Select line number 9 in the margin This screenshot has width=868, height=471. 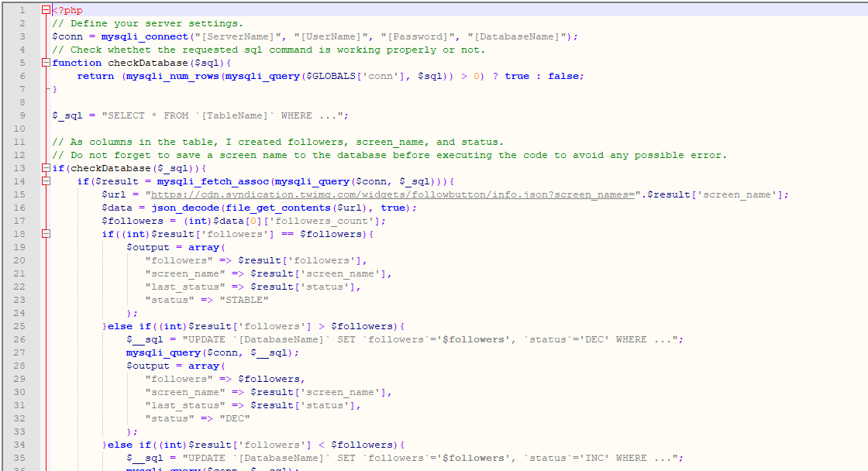pyautogui.click(x=21, y=115)
